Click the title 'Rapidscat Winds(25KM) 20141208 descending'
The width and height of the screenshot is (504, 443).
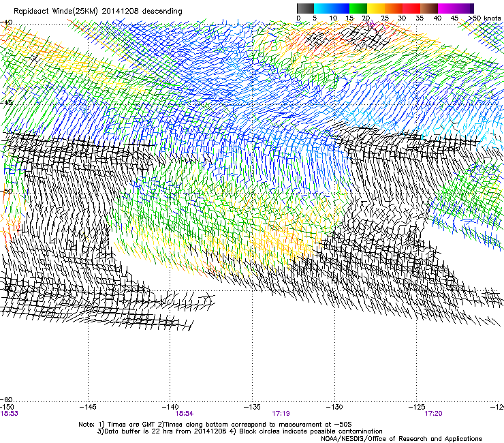[x=97, y=12]
